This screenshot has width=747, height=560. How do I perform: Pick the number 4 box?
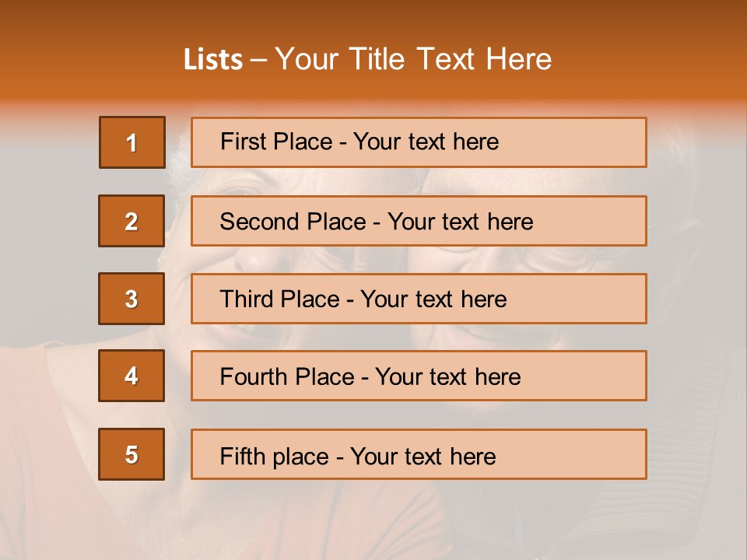click(132, 376)
